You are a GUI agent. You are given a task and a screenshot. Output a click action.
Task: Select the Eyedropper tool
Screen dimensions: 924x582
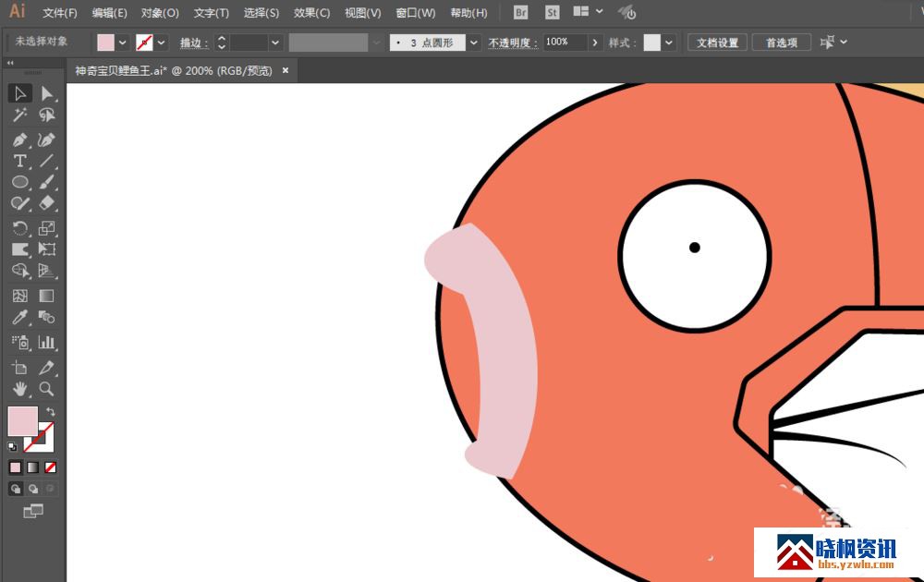coord(20,317)
